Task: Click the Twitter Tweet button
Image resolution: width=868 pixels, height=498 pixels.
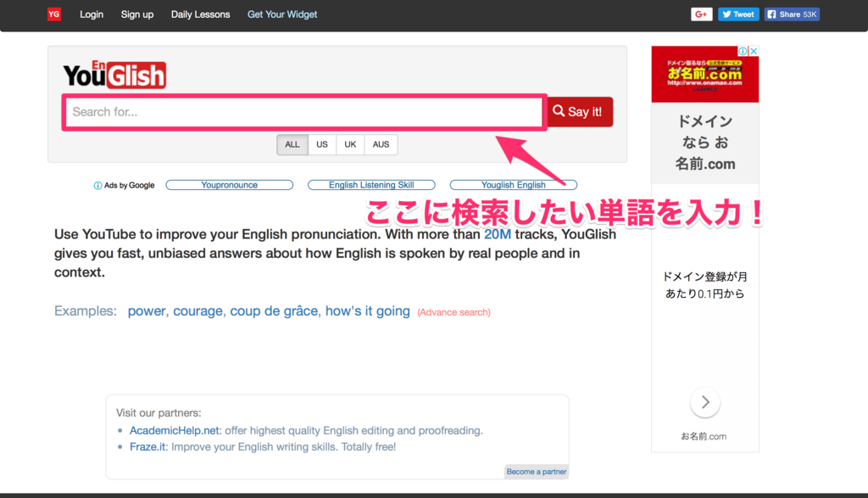Action: [738, 14]
